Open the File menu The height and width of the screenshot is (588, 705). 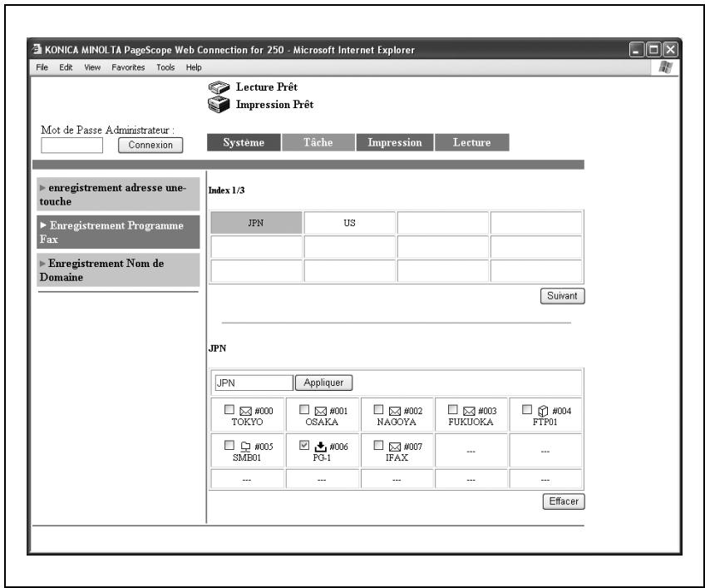(42, 67)
